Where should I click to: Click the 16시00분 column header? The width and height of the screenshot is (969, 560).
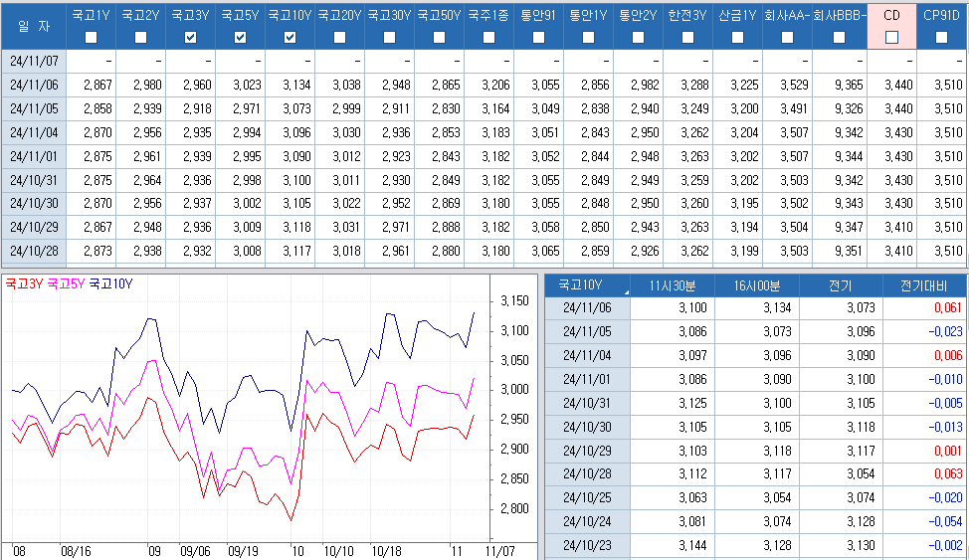756,285
